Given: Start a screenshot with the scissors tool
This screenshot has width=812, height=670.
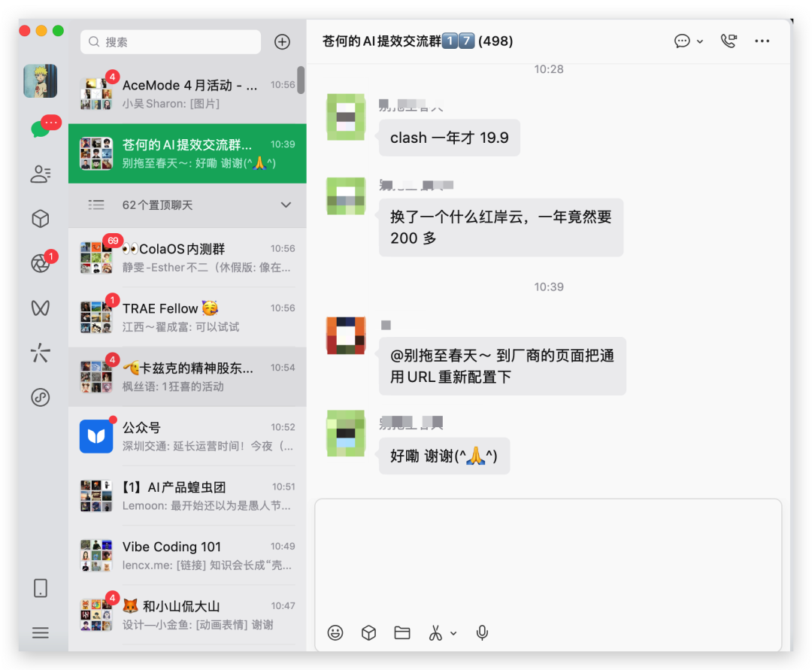Looking at the screenshot, I should pos(435,632).
